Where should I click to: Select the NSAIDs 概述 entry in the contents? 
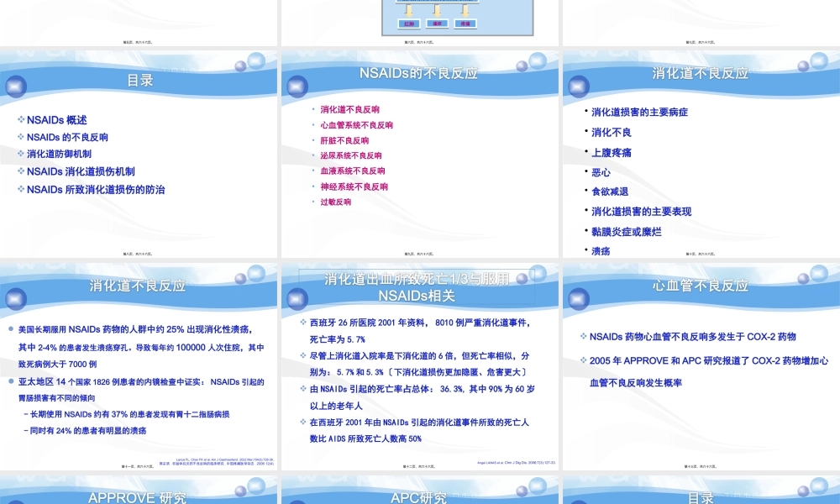56,120
